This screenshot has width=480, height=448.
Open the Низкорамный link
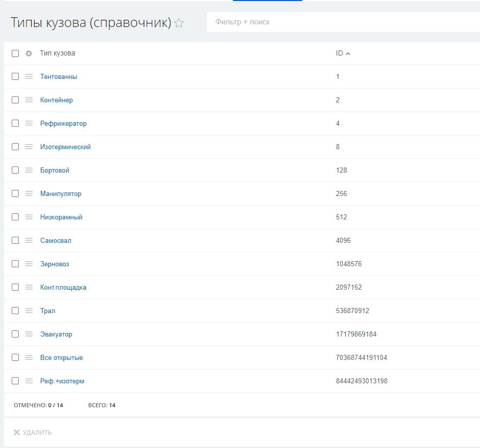61,217
